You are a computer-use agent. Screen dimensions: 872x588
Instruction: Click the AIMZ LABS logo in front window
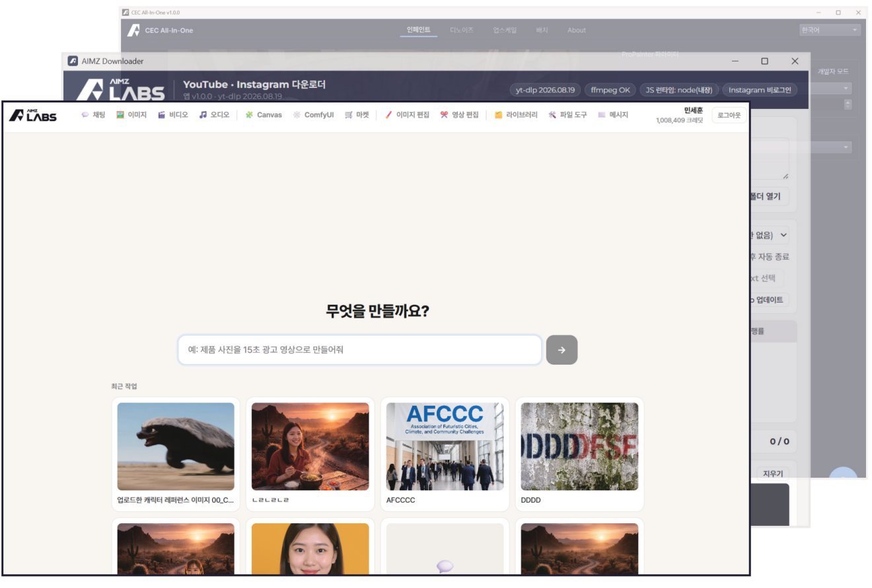[x=33, y=115]
